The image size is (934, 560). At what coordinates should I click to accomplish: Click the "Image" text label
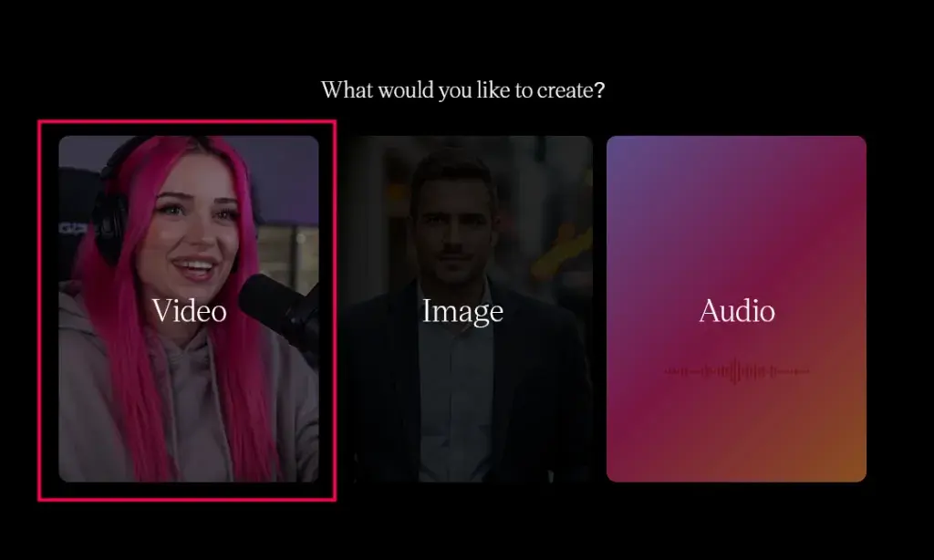462,311
